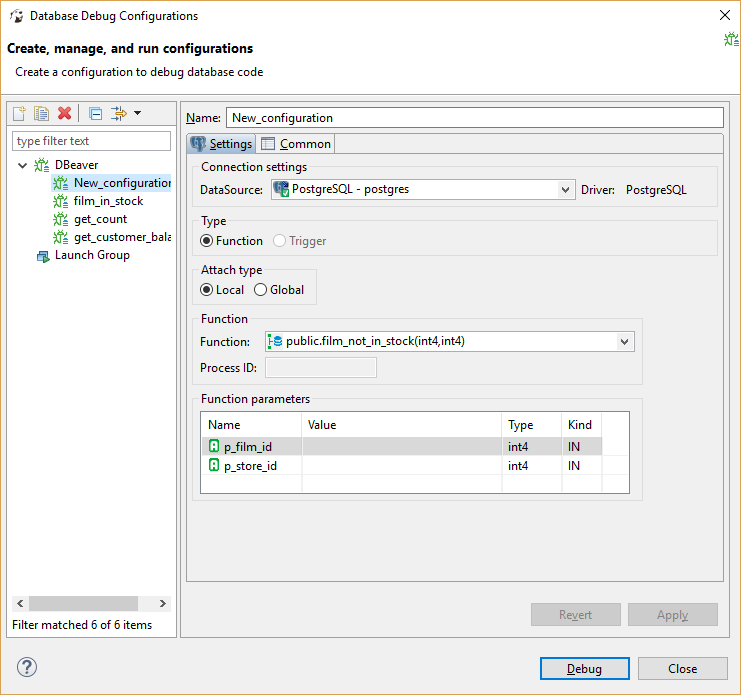Click the type filter text box

coord(91,141)
